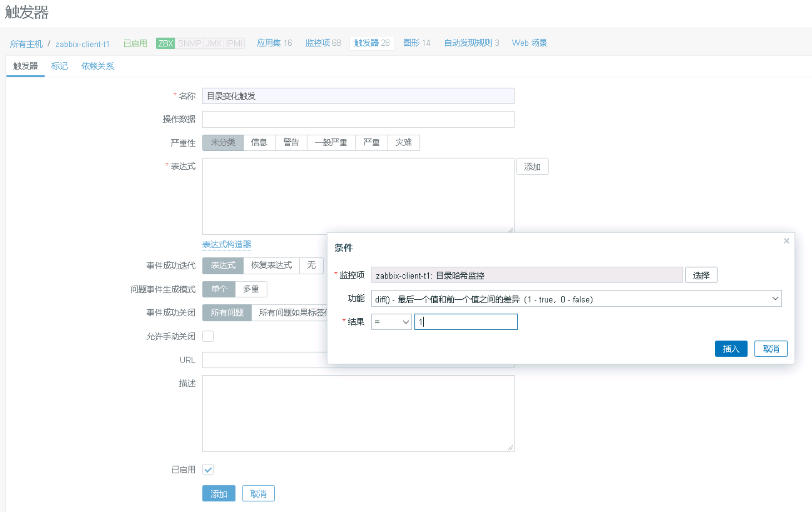Open the 结果 operator dropdown
Screen dimensions: 812x512
[x=391, y=322]
